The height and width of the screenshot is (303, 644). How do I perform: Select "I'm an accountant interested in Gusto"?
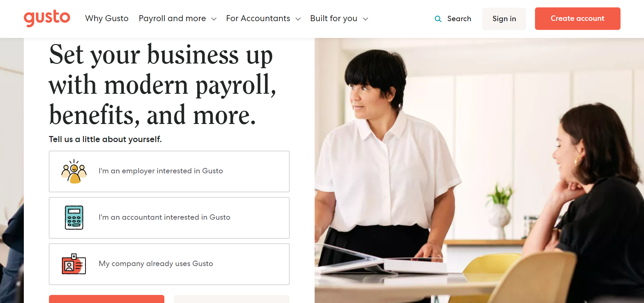coord(169,218)
